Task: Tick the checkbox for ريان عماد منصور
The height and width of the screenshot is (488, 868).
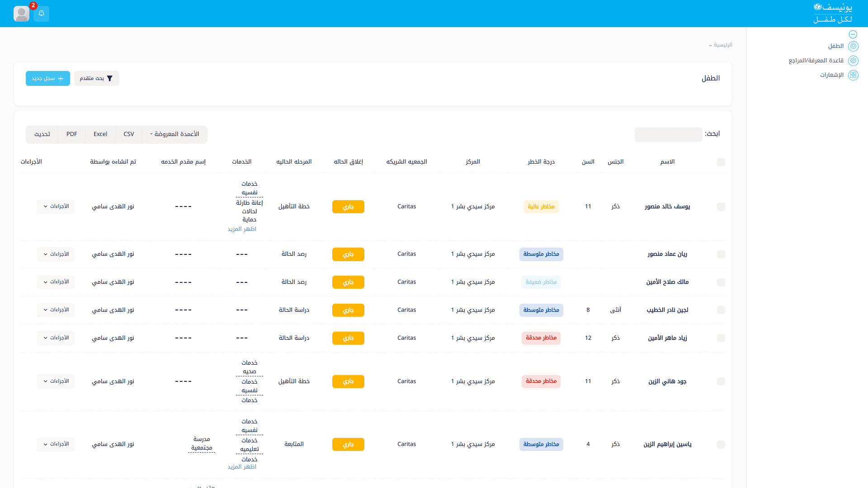Action: pyautogui.click(x=721, y=254)
